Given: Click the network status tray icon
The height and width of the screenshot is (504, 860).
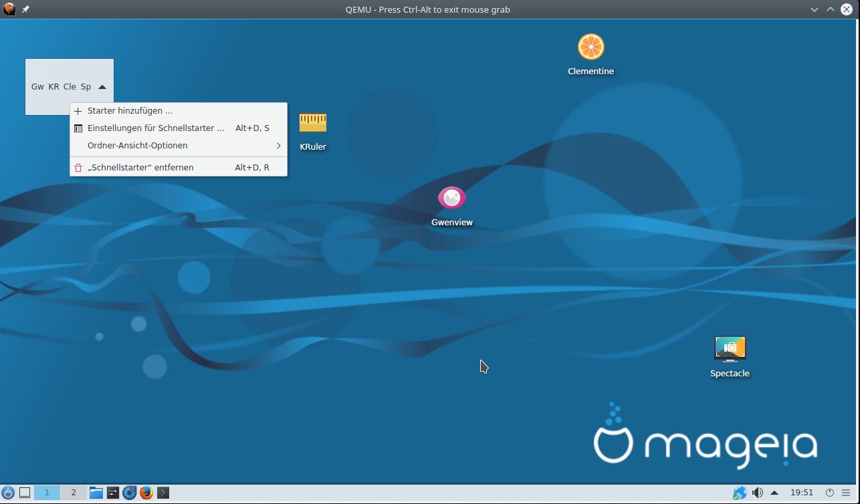Looking at the screenshot, I should [x=740, y=493].
